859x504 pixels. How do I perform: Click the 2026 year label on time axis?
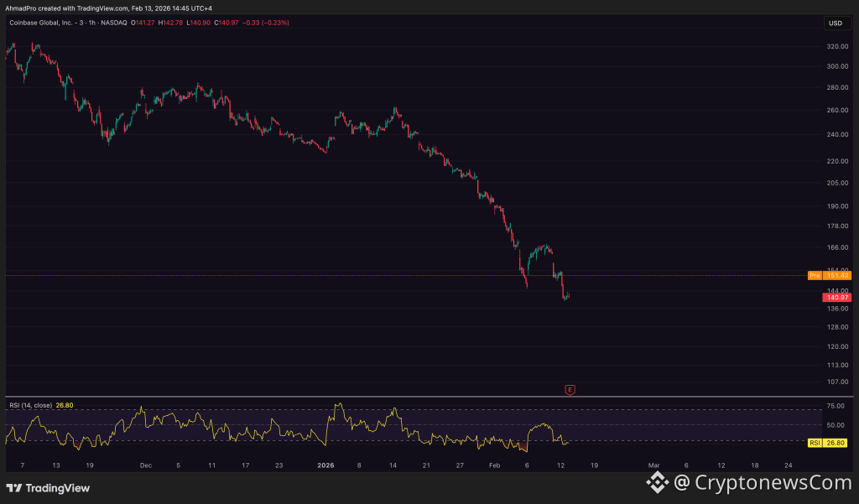tap(325, 465)
